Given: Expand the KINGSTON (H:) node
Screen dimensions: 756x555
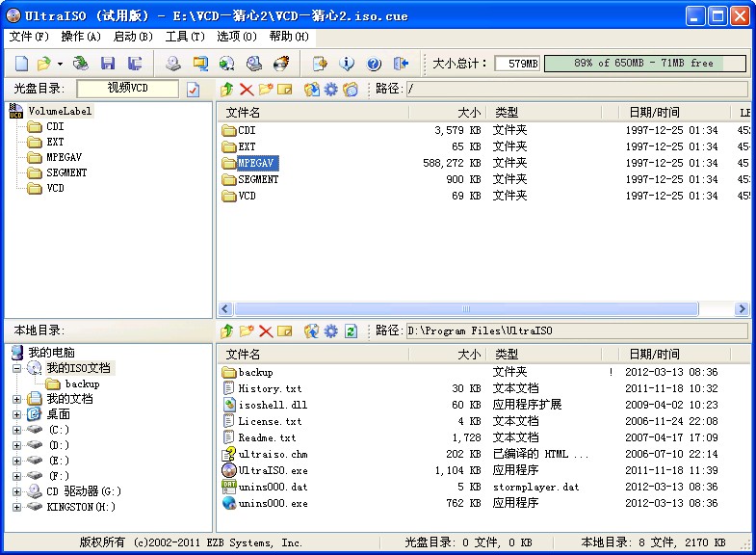Looking at the screenshot, I should 17,507.
